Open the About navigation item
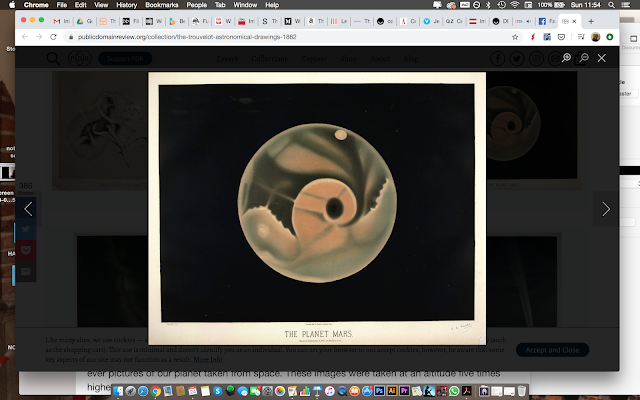The width and height of the screenshot is (640, 400). coord(380,59)
